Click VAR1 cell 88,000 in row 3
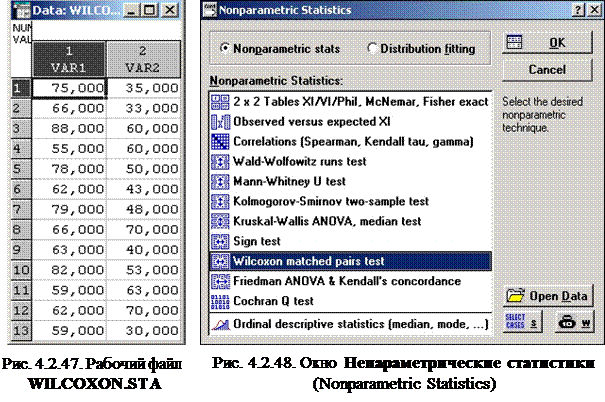This screenshot has width=605, height=402. 69,129
